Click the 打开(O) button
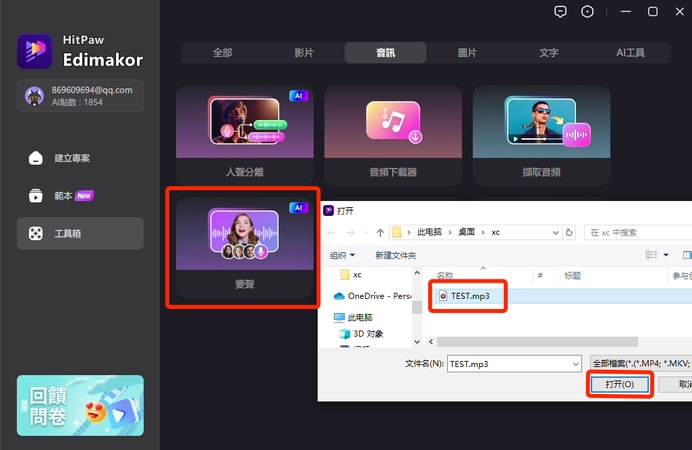692x450 pixels. pos(620,384)
